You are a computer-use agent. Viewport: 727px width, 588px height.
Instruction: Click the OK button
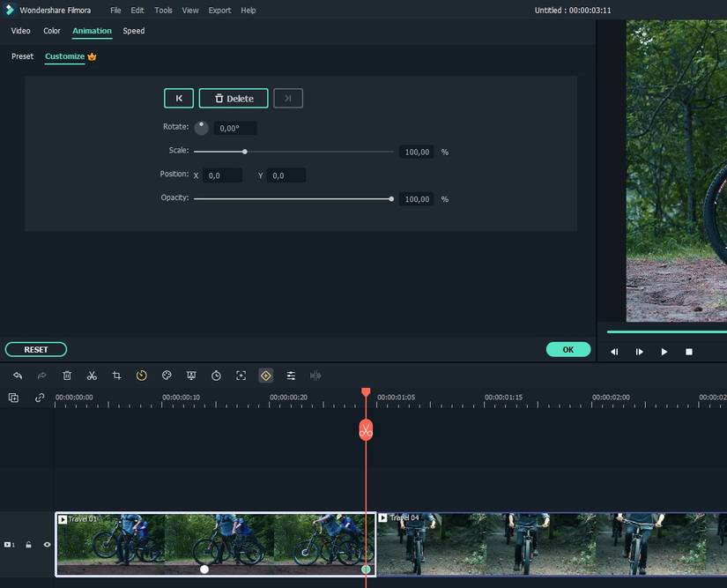click(x=568, y=350)
